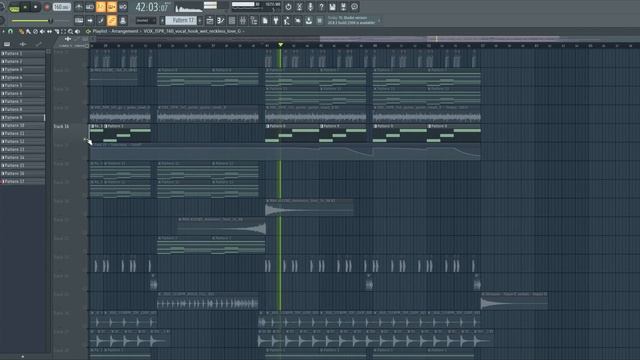Select the playlist slip tool
Image resolution: width=640 pixels, height=360 pixels.
coord(49,31)
